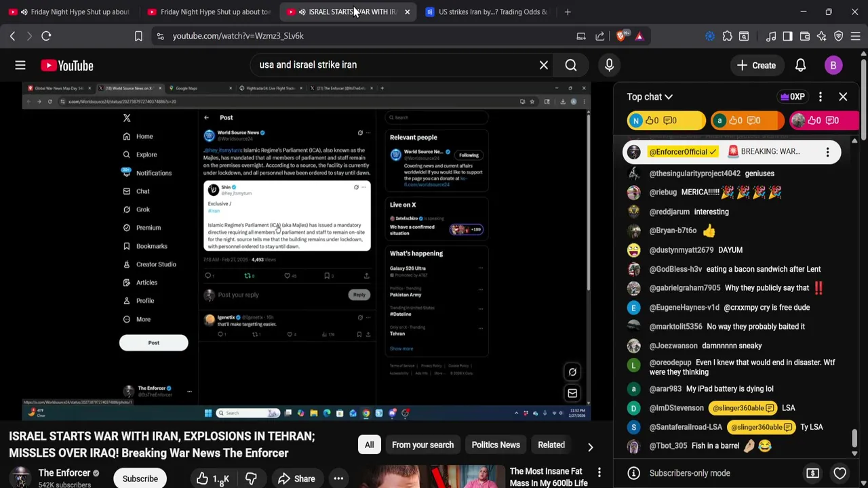This screenshot has width=868, height=488.
Task: Open the pinned EnforcerOfficial BREAKING message
Action: tap(732, 152)
